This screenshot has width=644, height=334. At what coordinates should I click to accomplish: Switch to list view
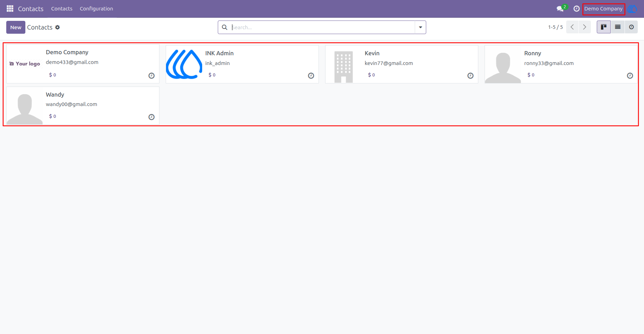618,27
